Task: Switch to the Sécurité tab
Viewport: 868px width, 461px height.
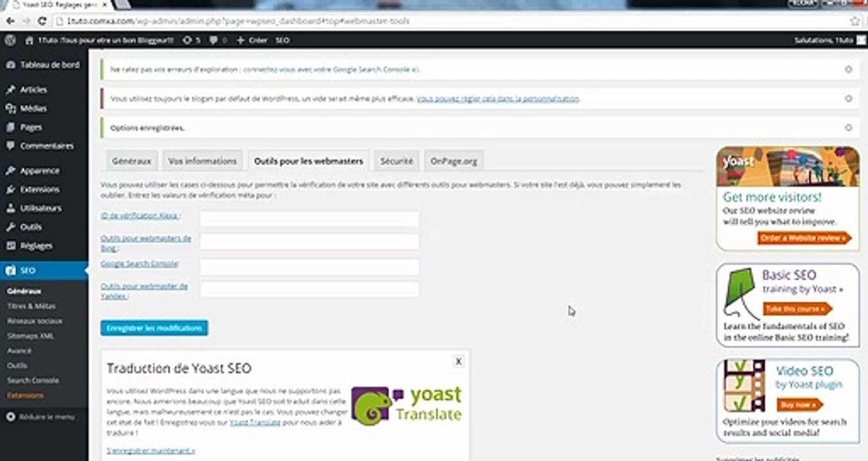Action: [x=397, y=161]
